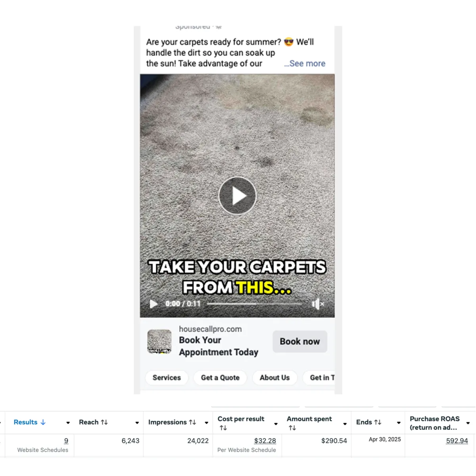Image resolution: width=476 pixels, height=476 pixels.
Task: Sort by Cost per result arrows
Action: coord(223,428)
